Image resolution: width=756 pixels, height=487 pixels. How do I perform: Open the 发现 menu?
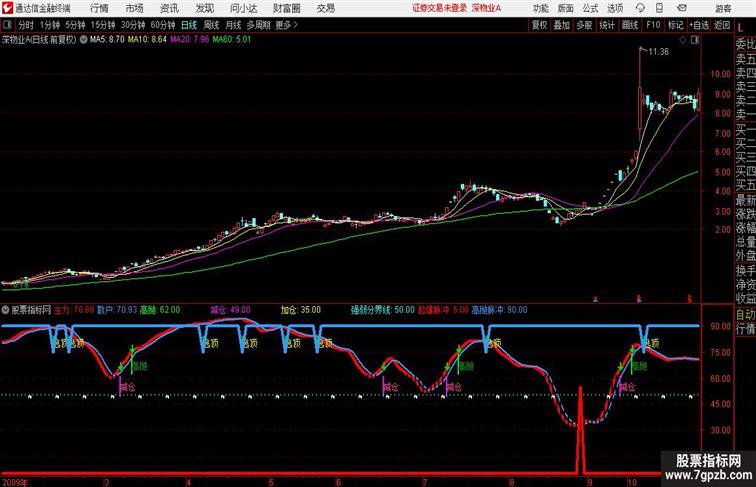204,8
